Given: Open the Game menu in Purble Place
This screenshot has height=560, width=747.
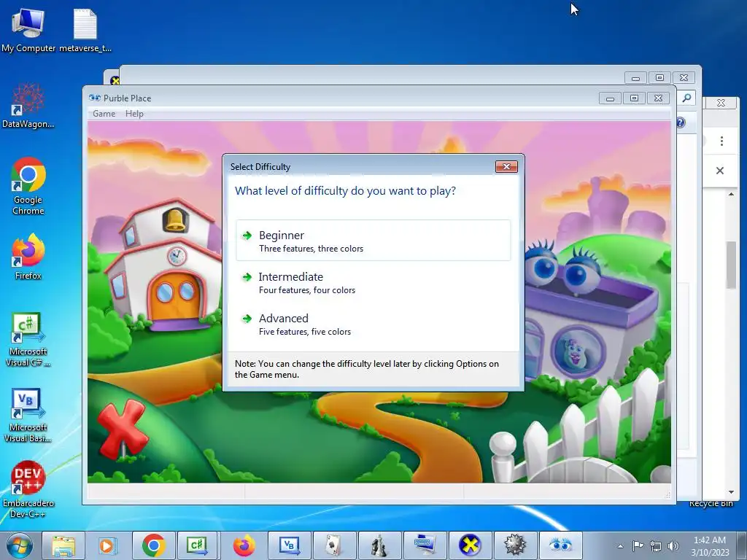Looking at the screenshot, I should pyautogui.click(x=104, y=113).
